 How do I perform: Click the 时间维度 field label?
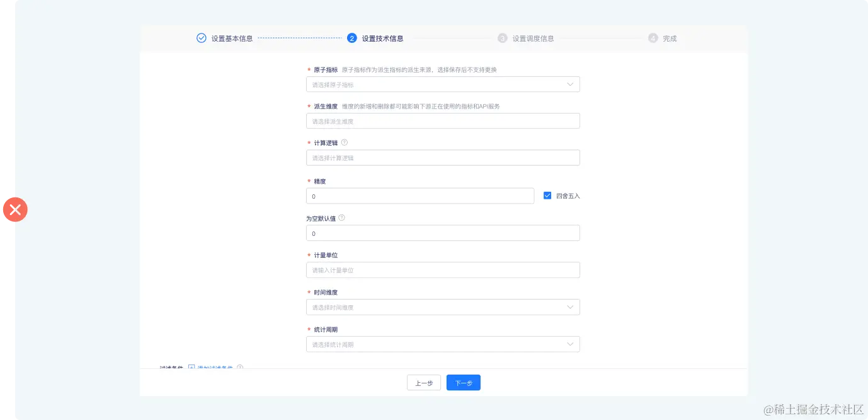tap(326, 293)
